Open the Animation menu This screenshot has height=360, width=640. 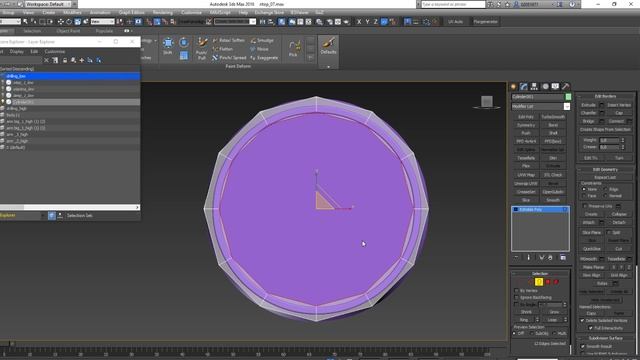pos(100,13)
